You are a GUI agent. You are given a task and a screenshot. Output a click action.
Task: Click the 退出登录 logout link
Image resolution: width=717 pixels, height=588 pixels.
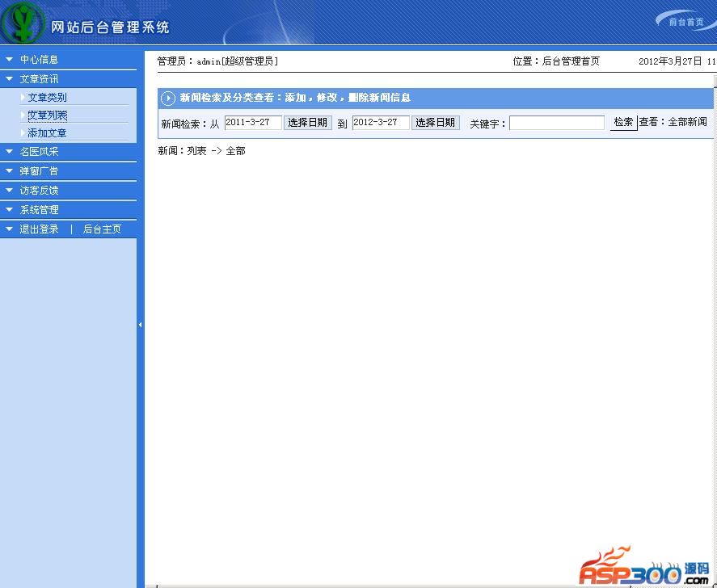pyautogui.click(x=39, y=229)
